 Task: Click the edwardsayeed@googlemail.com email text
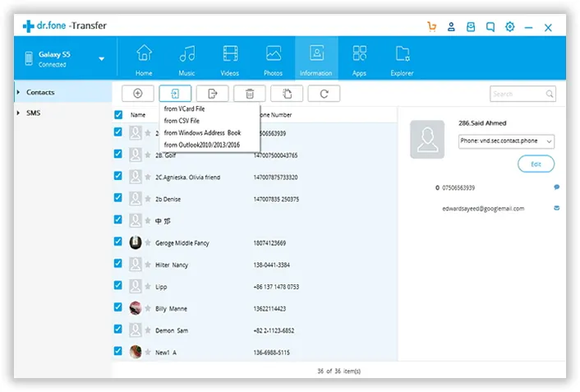(483, 209)
